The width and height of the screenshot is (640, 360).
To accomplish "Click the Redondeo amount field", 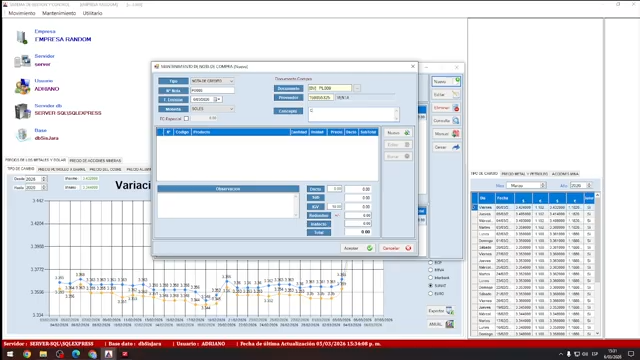I will 358,215.
